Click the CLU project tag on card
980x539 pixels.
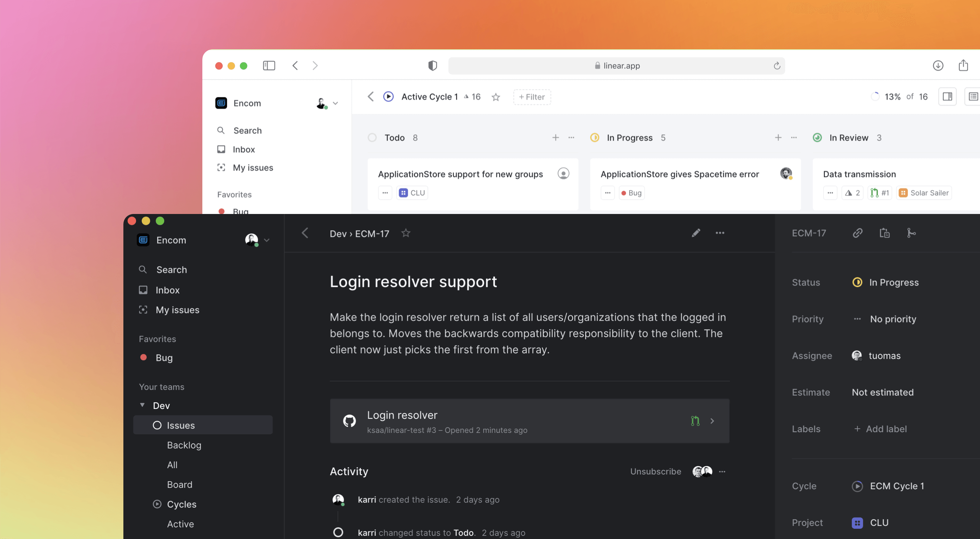coord(412,193)
